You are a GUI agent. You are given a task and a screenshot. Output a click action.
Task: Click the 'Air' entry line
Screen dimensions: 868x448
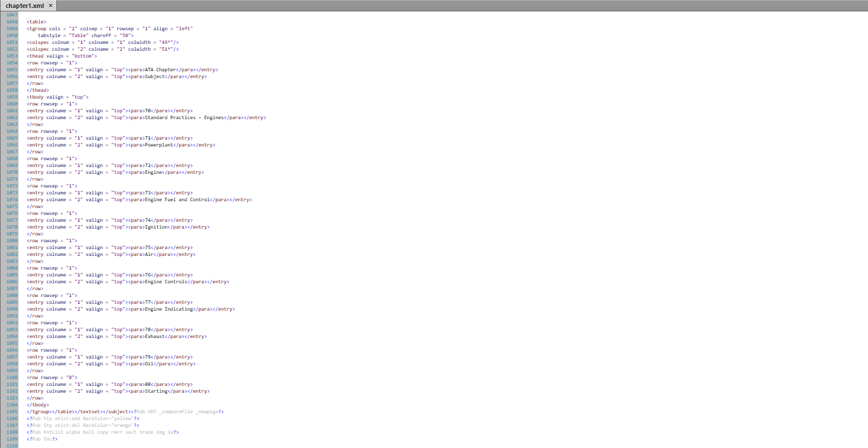point(111,254)
